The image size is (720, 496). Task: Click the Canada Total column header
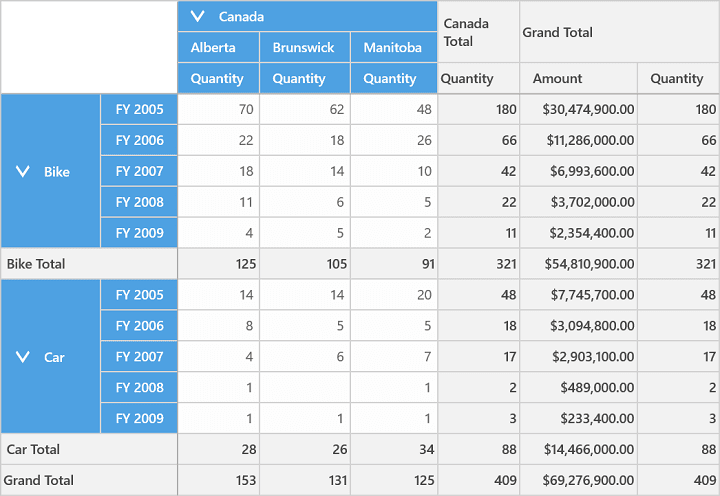(478, 32)
